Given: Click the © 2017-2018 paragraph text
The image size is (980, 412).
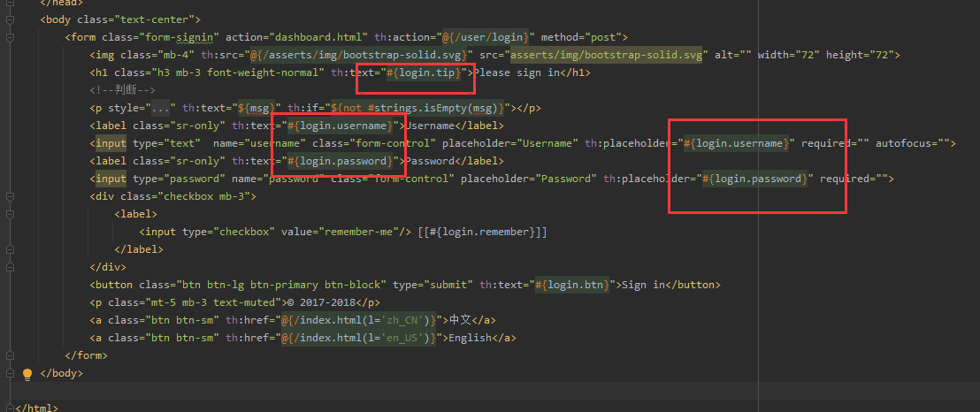Looking at the screenshot, I should pos(321,302).
